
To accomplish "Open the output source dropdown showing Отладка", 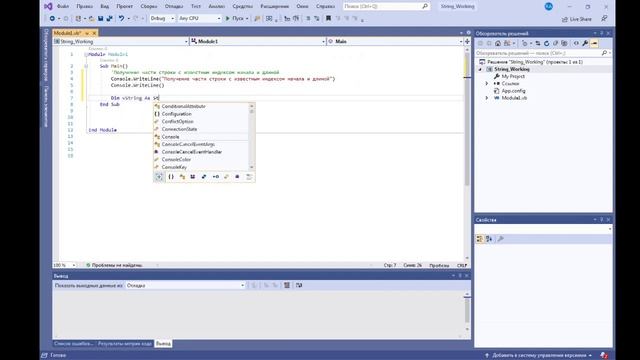I will (x=185, y=285).
